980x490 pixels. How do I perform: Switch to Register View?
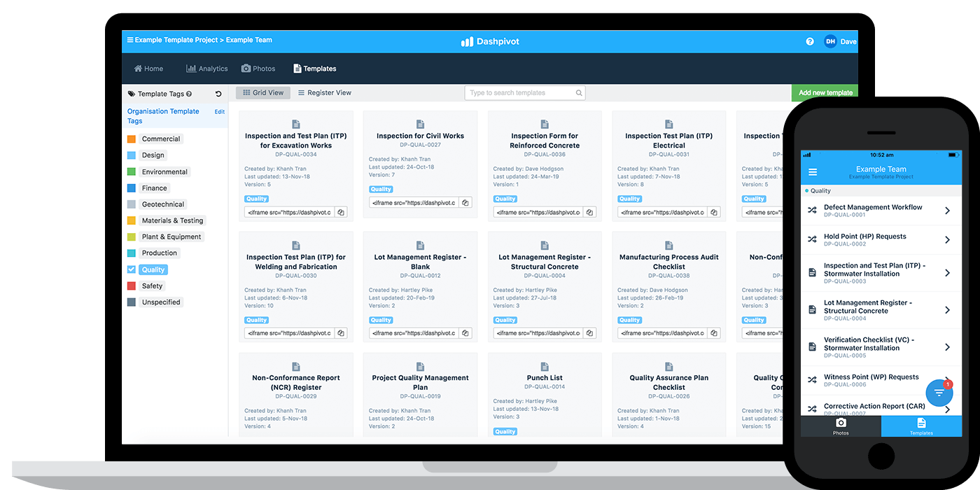tap(325, 92)
